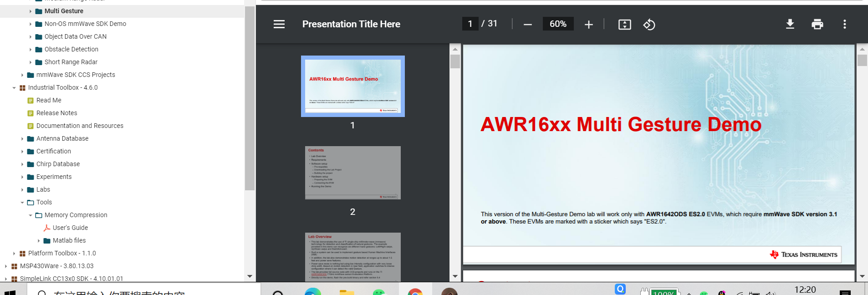Screen dimensions: 868x295
Task: Expand Platform Toolbox - 1.1.0 arrow
Action: pos(14,254)
